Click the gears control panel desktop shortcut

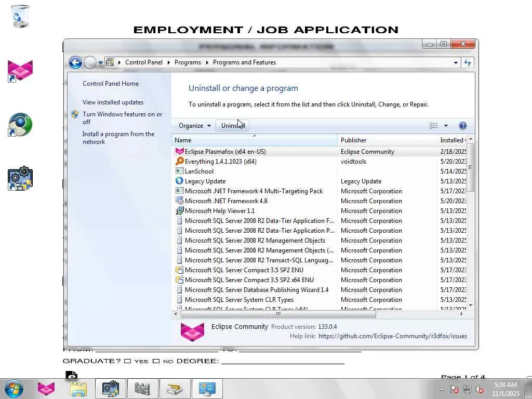pyautogui.click(x=20, y=179)
